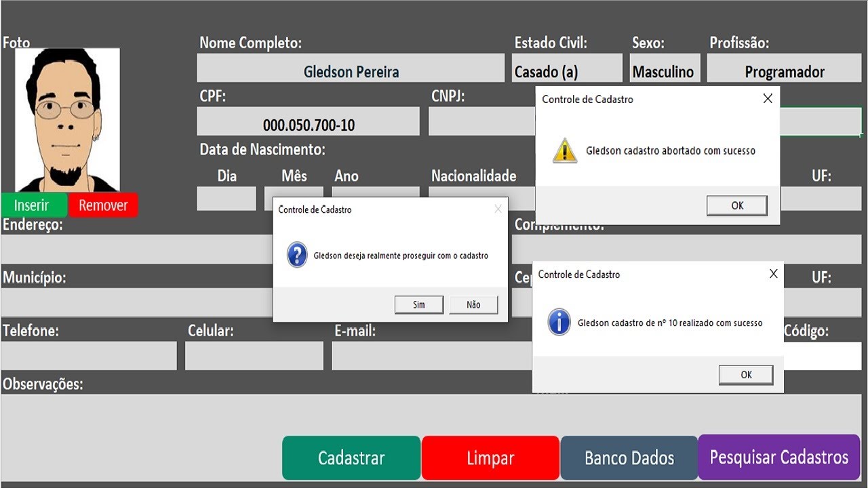Click the Celular input field

(x=254, y=356)
